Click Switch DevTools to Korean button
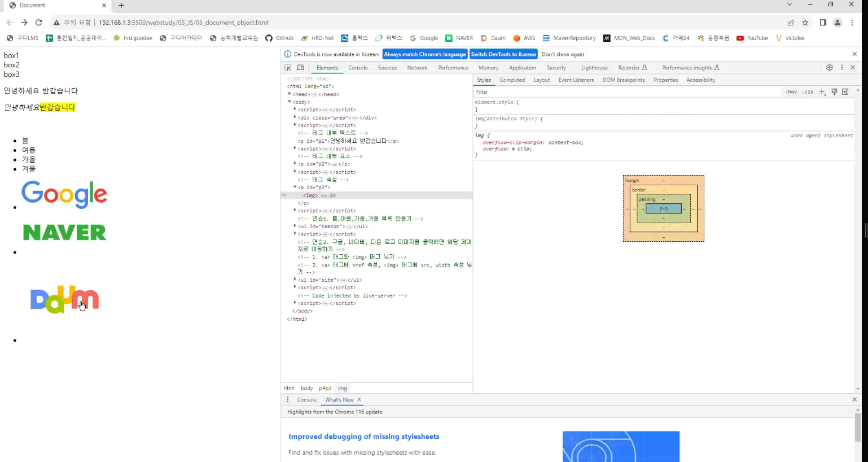The width and height of the screenshot is (868, 462). tap(503, 54)
